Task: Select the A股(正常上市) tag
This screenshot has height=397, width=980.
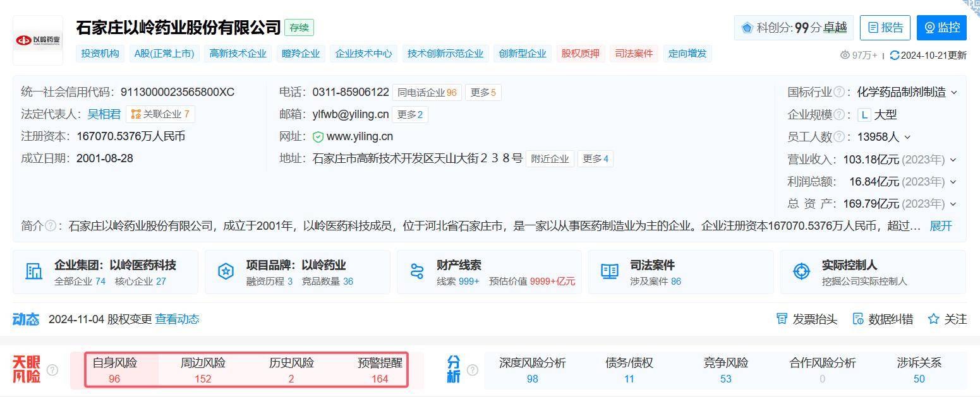Action: coord(166,54)
